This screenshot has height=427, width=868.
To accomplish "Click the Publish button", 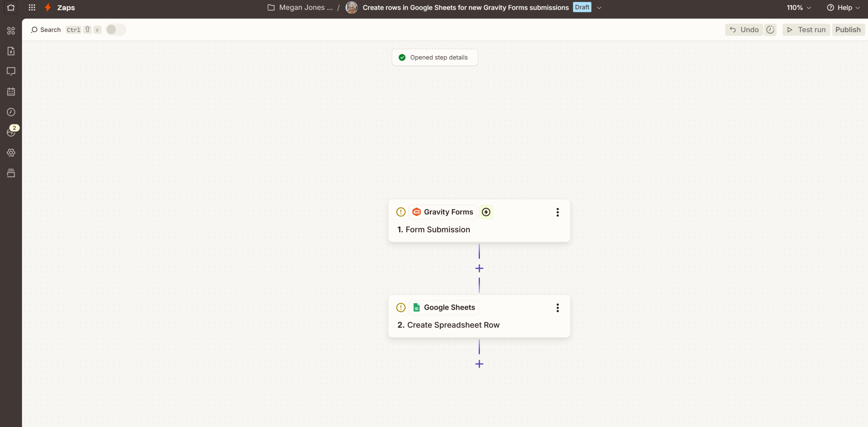I will 848,29.
